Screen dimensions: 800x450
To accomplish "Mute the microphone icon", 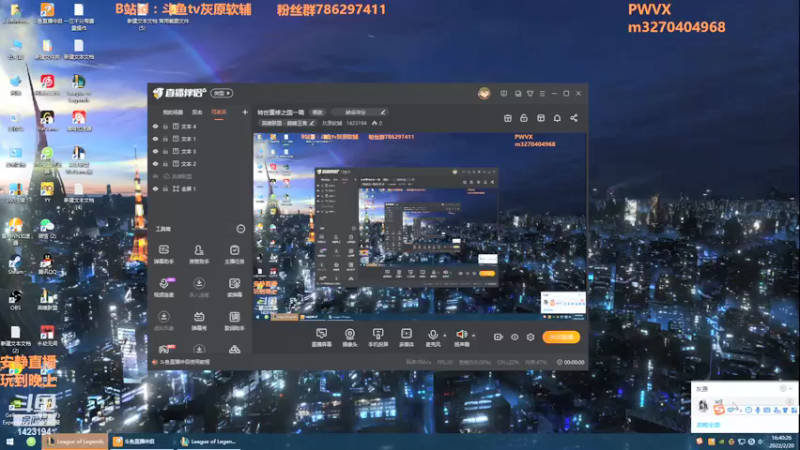I will coord(433,335).
